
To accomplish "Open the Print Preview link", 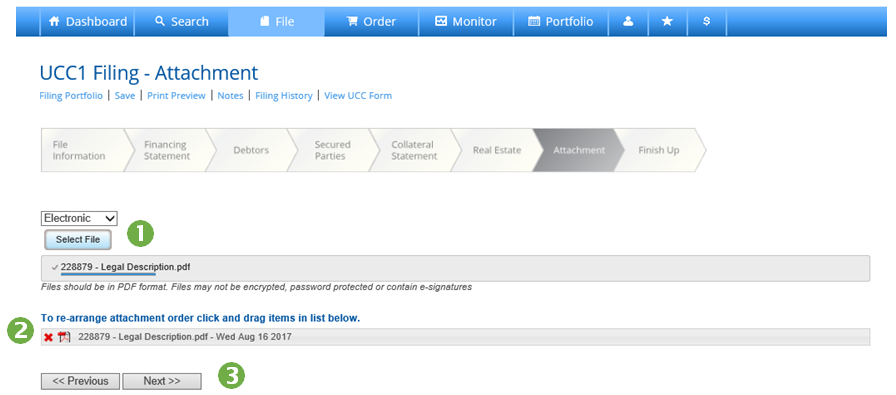I will [x=176, y=96].
